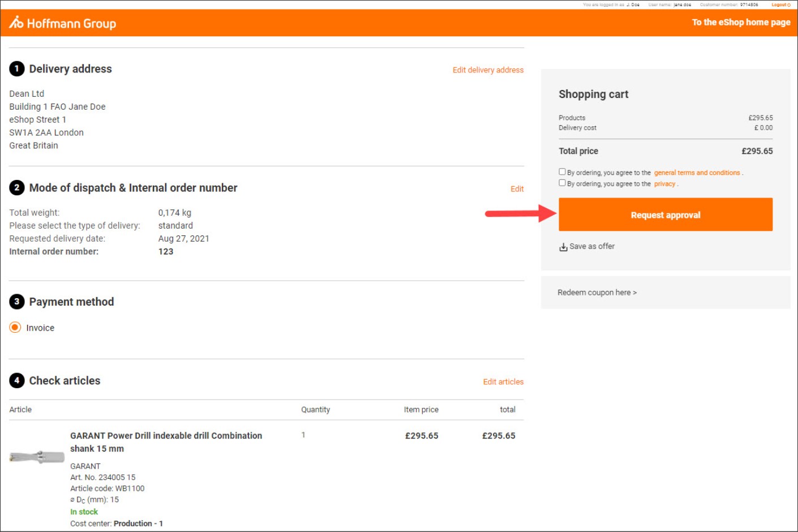798x532 pixels.
Task: Click the step 4 Check articles badge
Action: (16, 380)
